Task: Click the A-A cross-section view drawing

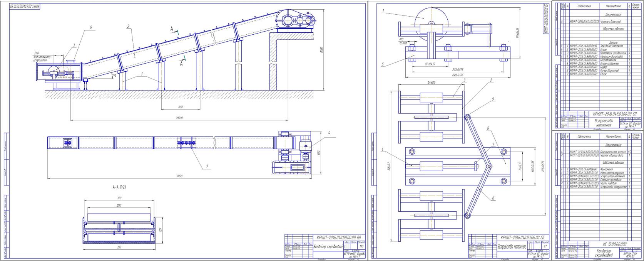Action: (119, 229)
